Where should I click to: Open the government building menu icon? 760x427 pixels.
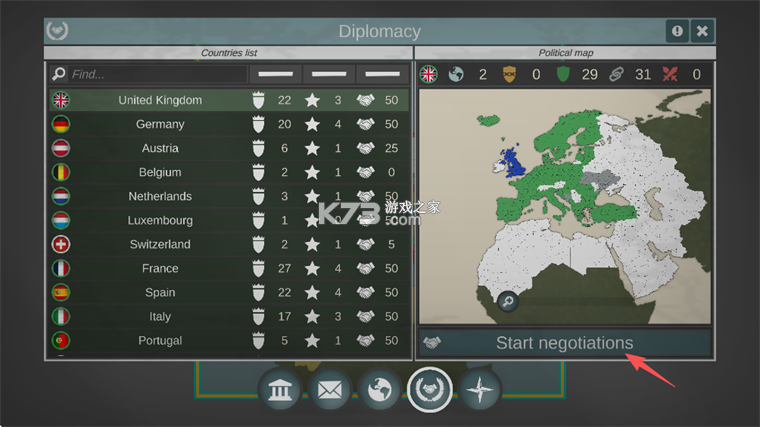click(280, 390)
